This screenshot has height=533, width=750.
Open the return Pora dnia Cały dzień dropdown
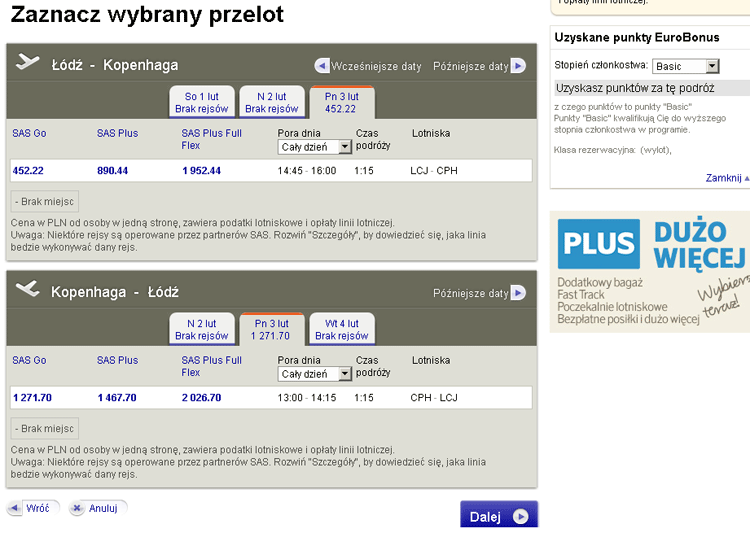[x=315, y=374]
